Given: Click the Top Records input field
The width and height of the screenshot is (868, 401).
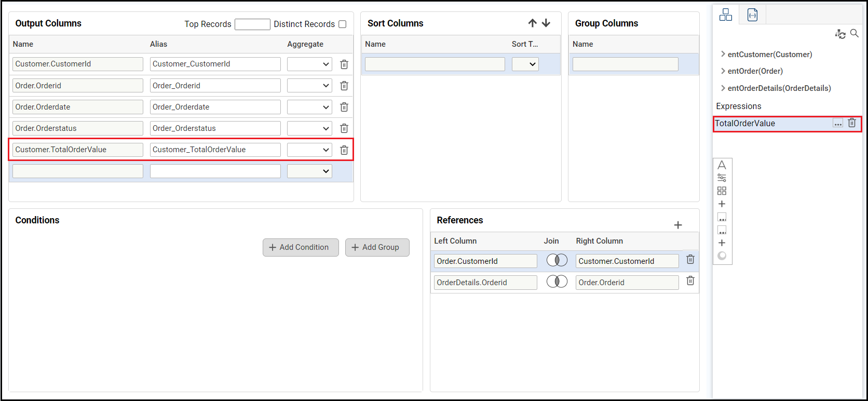Looking at the screenshot, I should [252, 24].
